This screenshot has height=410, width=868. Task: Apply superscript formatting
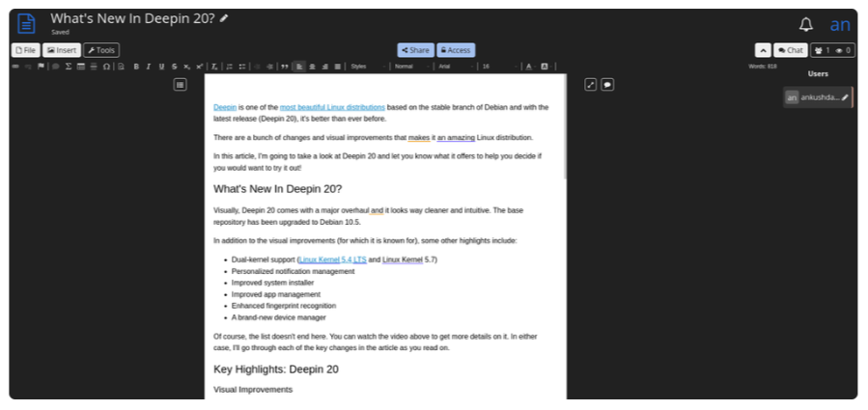[200, 67]
